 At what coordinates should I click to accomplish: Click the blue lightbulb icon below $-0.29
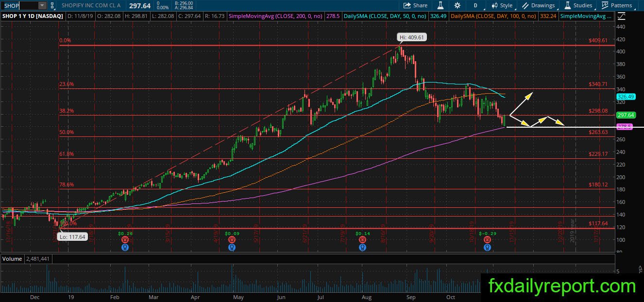[487, 247]
